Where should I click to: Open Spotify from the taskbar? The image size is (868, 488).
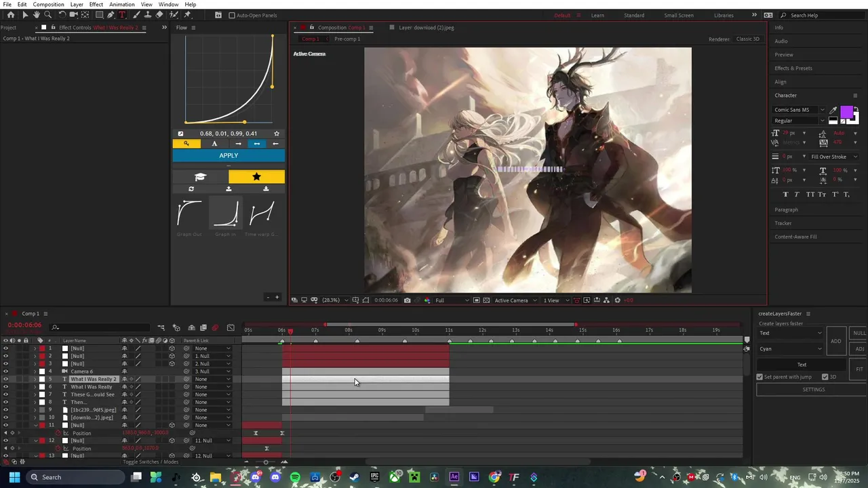pyautogui.click(x=295, y=477)
